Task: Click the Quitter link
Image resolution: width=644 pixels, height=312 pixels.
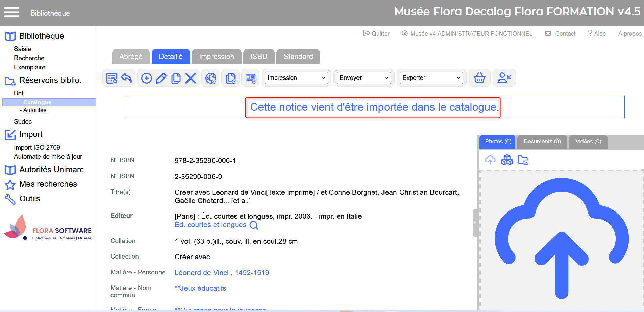Action: (x=376, y=34)
